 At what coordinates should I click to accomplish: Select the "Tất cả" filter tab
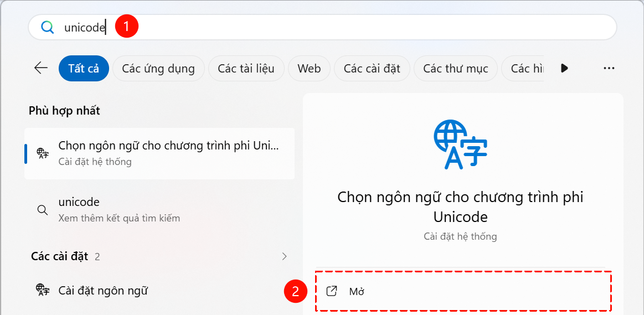(84, 69)
